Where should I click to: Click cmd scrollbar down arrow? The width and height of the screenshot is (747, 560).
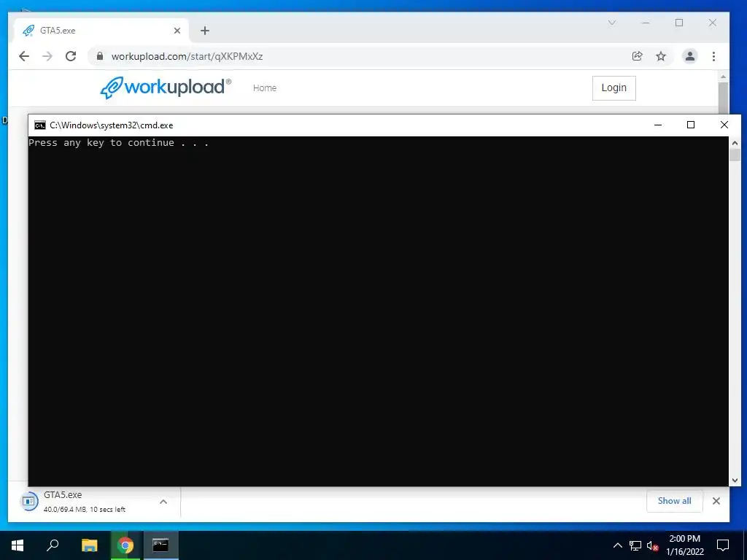735,481
